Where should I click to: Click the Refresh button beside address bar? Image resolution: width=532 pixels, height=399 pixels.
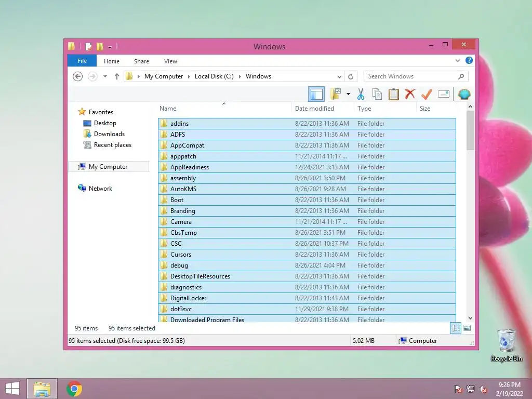point(351,76)
